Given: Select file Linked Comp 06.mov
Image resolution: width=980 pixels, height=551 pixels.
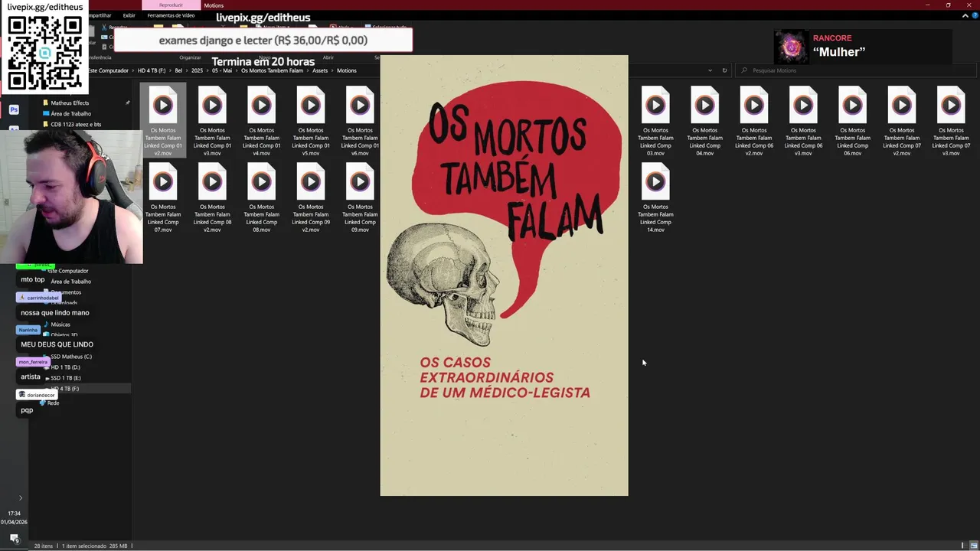Looking at the screenshot, I should click(x=852, y=119).
